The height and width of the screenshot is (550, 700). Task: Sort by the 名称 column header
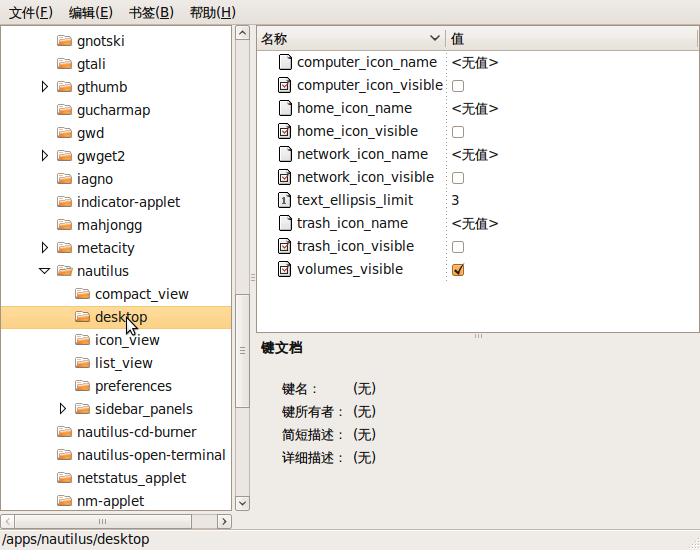pos(351,39)
